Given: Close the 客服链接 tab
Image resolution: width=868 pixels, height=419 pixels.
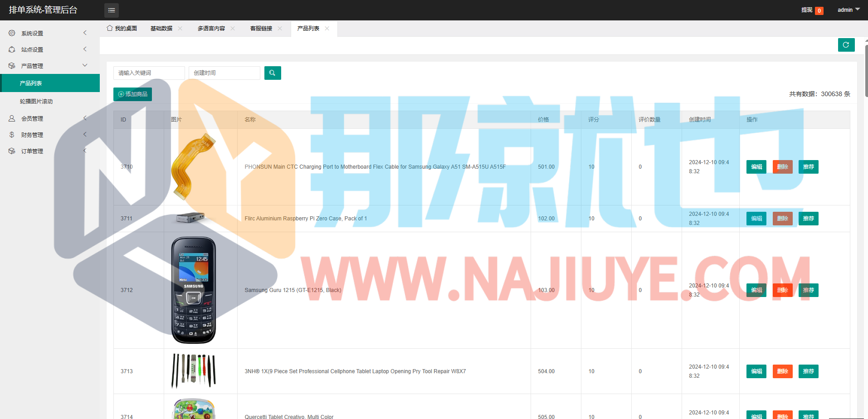Looking at the screenshot, I should pos(280,29).
